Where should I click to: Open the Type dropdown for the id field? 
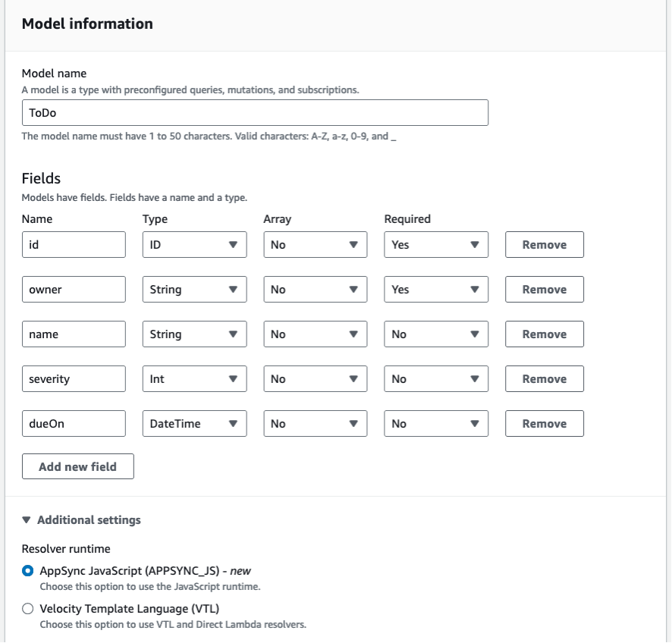(x=193, y=244)
